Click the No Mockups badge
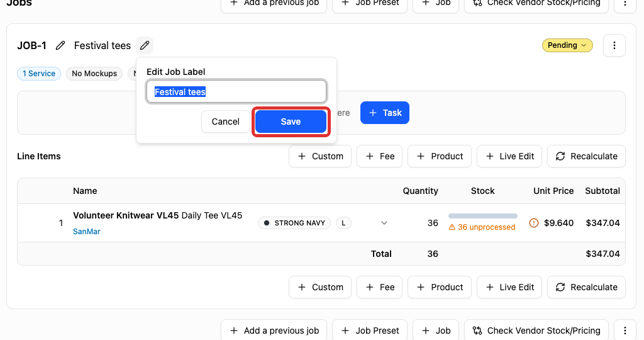Image resolution: width=644 pixels, height=340 pixels. point(94,74)
